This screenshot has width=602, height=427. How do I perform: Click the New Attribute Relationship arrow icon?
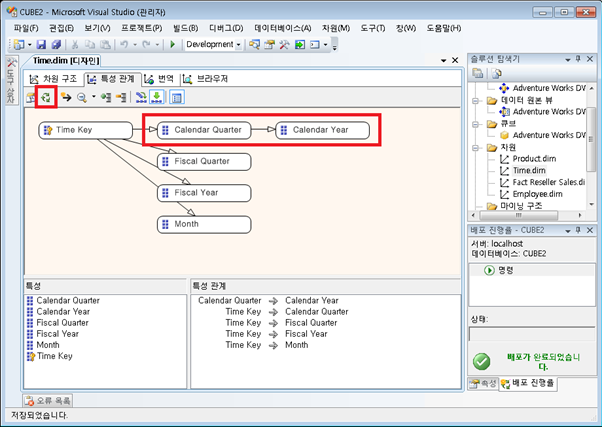click(x=66, y=98)
